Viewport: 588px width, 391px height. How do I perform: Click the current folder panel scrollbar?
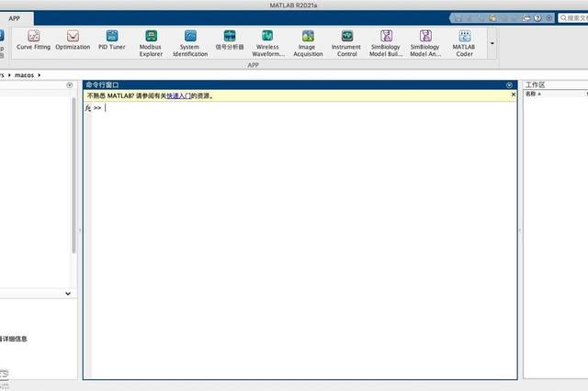click(x=73, y=175)
